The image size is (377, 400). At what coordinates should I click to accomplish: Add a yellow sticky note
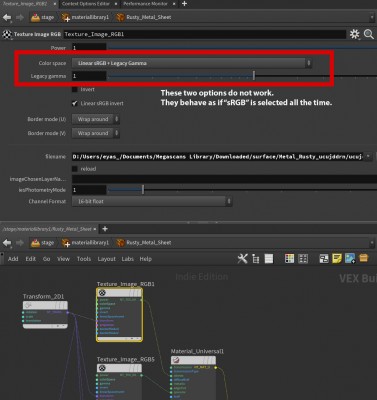point(337,259)
